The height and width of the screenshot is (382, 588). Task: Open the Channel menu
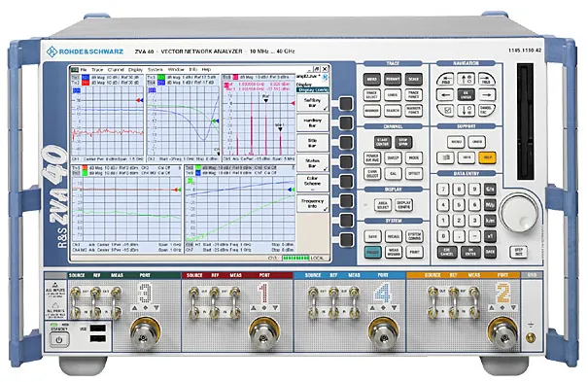click(x=116, y=70)
